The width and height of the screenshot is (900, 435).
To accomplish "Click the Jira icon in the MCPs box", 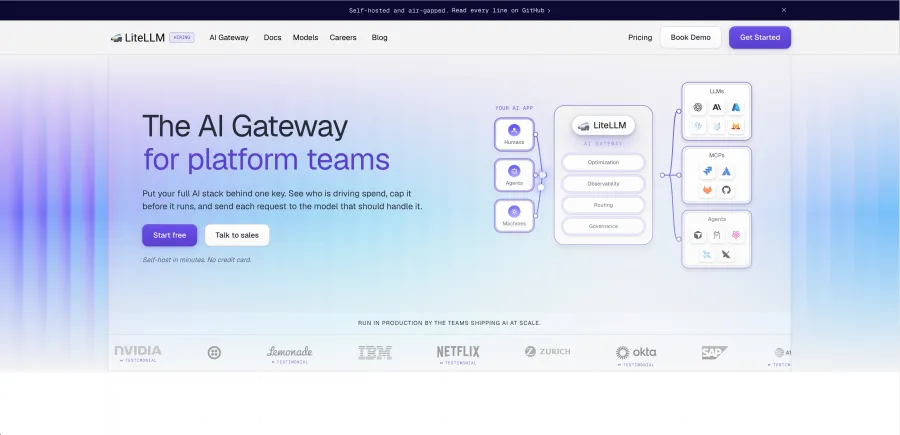I will point(708,171).
